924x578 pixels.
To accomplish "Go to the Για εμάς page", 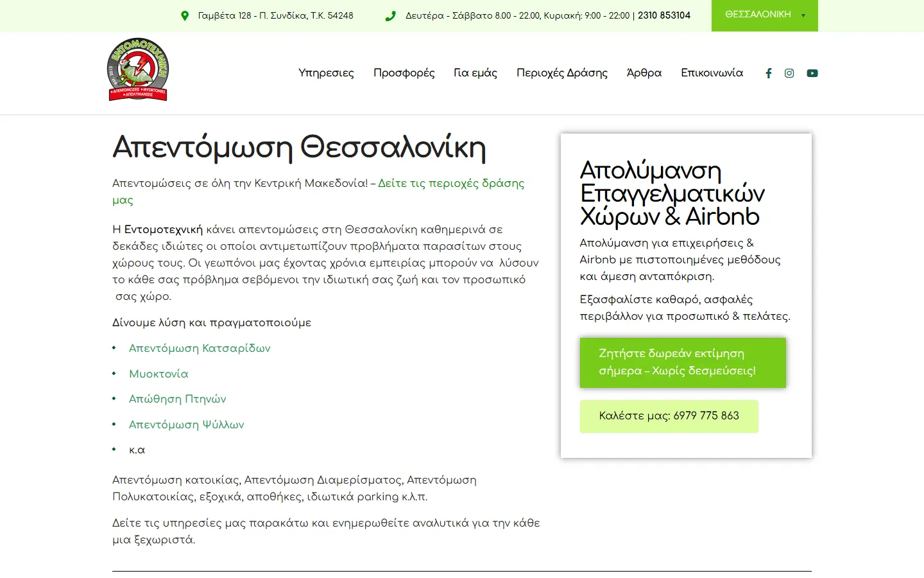I will [x=475, y=73].
